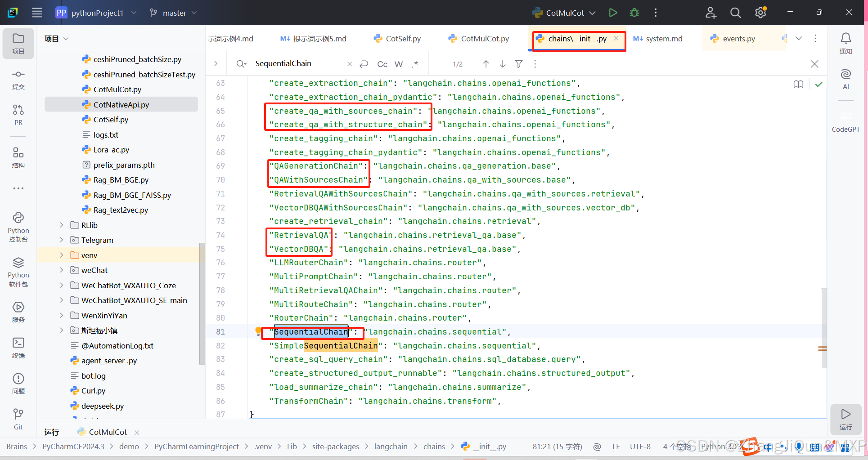Open the Services tool window
Image resolution: width=868 pixels, height=460 pixels.
[x=18, y=312]
